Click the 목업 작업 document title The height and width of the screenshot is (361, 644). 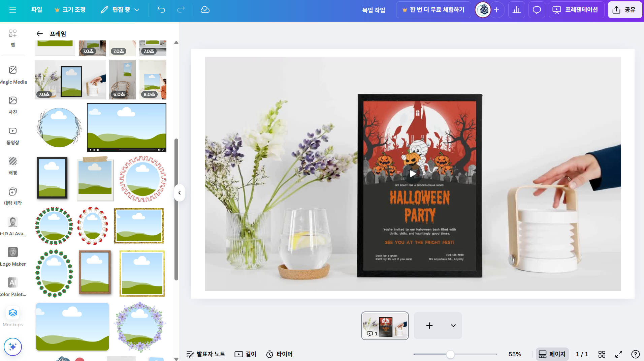click(x=374, y=10)
